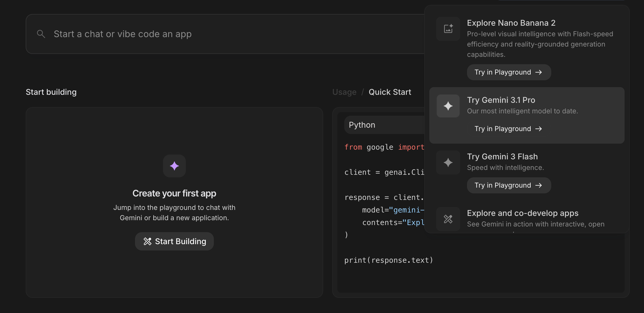Open Explore and co-develop apps entry

(522, 213)
